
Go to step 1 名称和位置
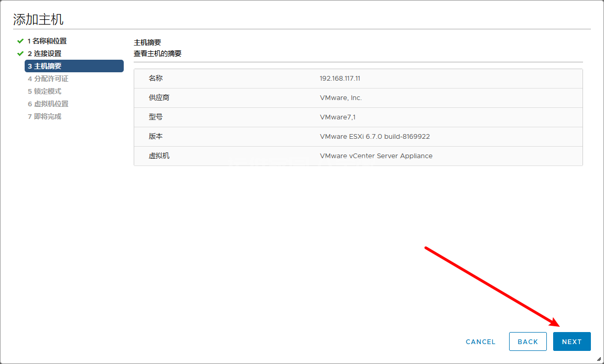tap(47, 41)
